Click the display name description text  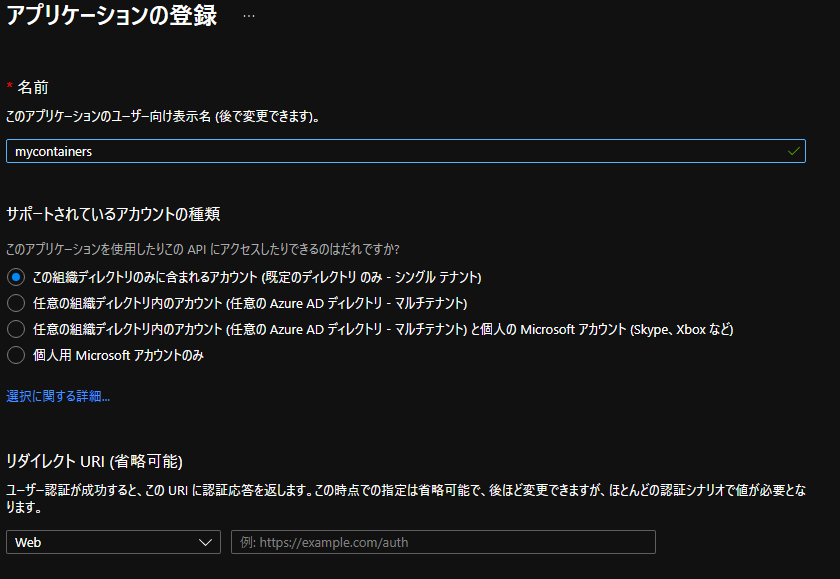coord(163,116)
